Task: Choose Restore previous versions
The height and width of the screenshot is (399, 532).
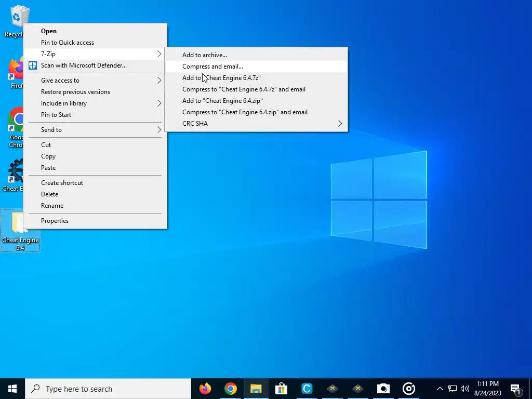Action: [x=96, y=92]
